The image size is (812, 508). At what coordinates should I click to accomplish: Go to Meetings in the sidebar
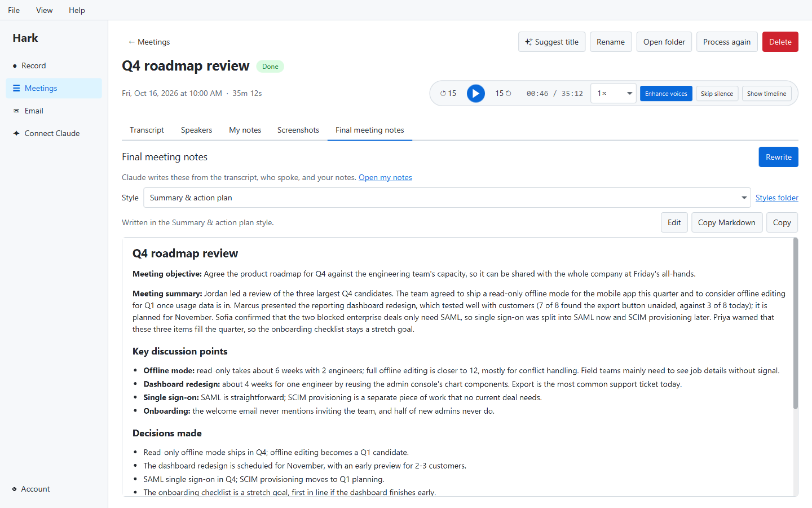54,88
